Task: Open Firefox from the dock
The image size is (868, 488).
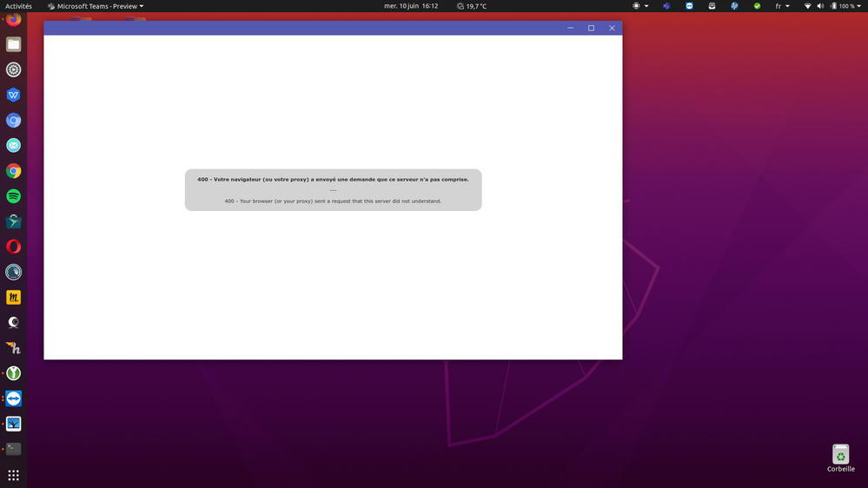Action: [x=13, y=19]
